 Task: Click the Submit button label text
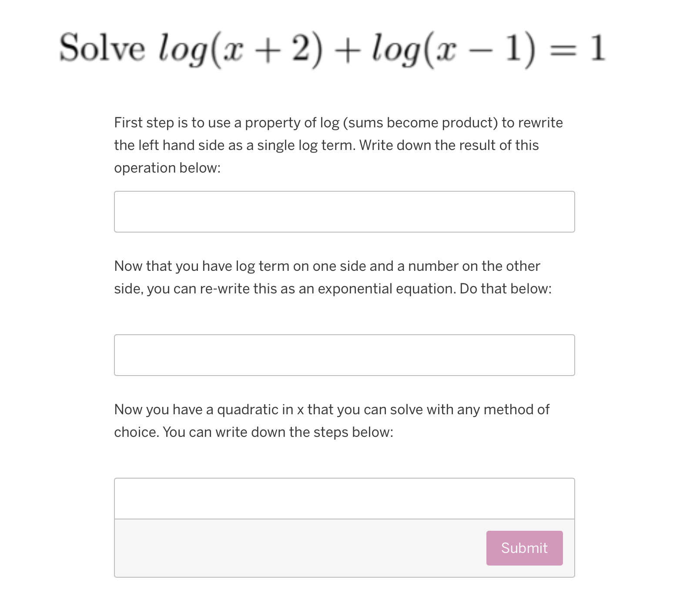point(524,548)
